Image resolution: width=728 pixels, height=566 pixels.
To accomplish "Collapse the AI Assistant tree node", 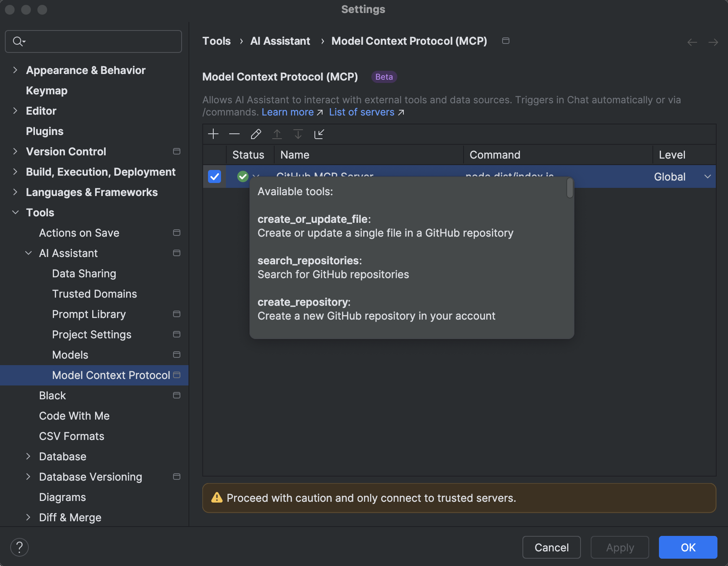I will pos(28,253).
